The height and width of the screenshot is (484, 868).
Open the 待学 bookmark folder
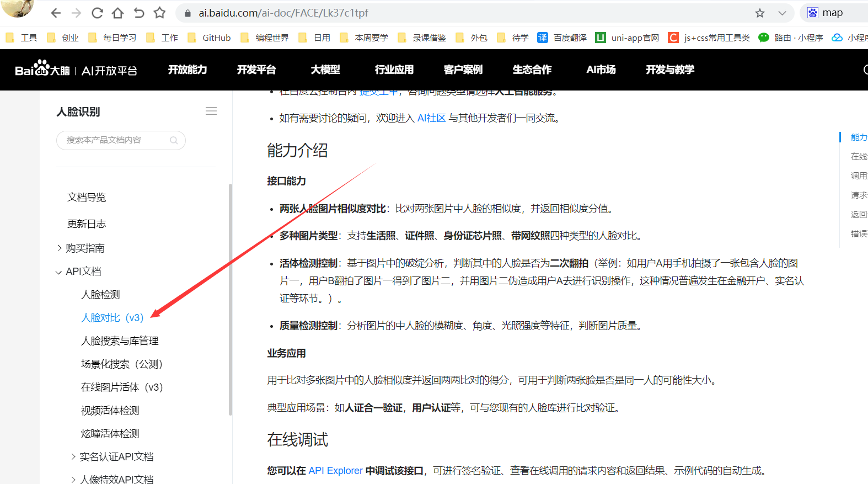(513, 38)
